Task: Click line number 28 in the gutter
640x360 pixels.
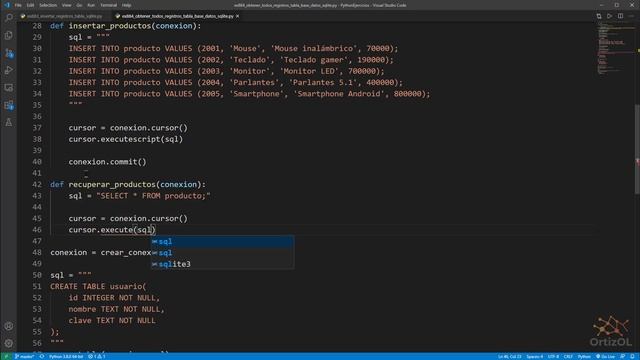Action: pos(37,26)
